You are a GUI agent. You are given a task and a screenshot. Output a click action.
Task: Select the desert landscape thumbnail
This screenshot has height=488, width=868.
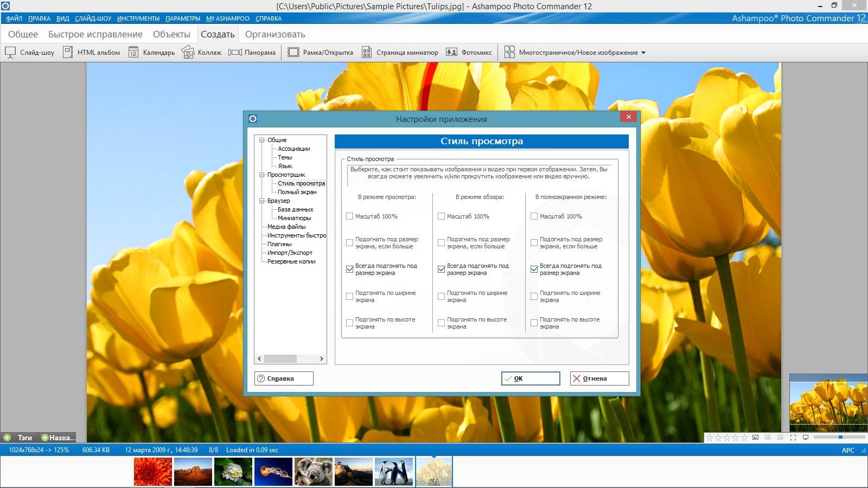tap(193, 471)
